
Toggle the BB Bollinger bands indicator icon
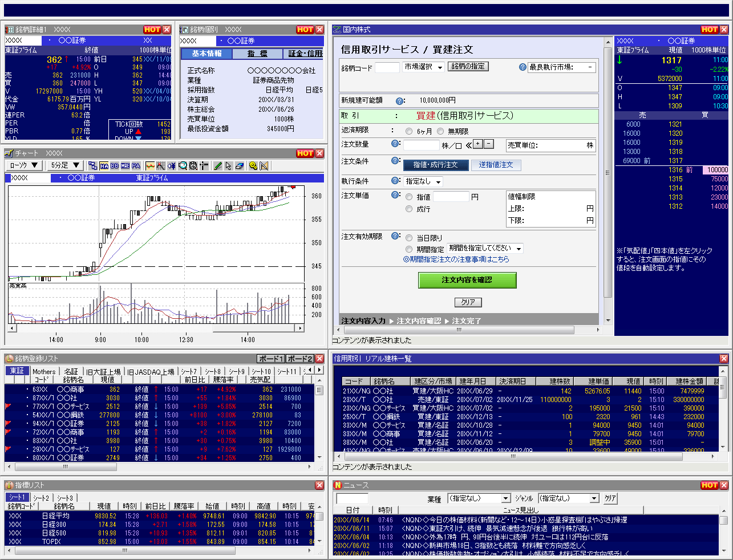115,166
